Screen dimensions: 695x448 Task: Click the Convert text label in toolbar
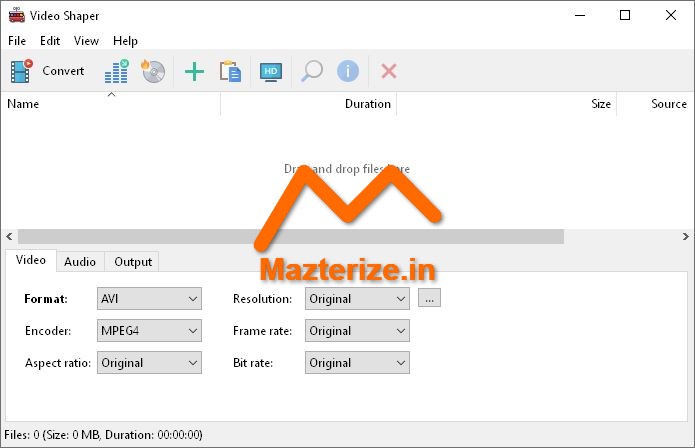[63, 71]
